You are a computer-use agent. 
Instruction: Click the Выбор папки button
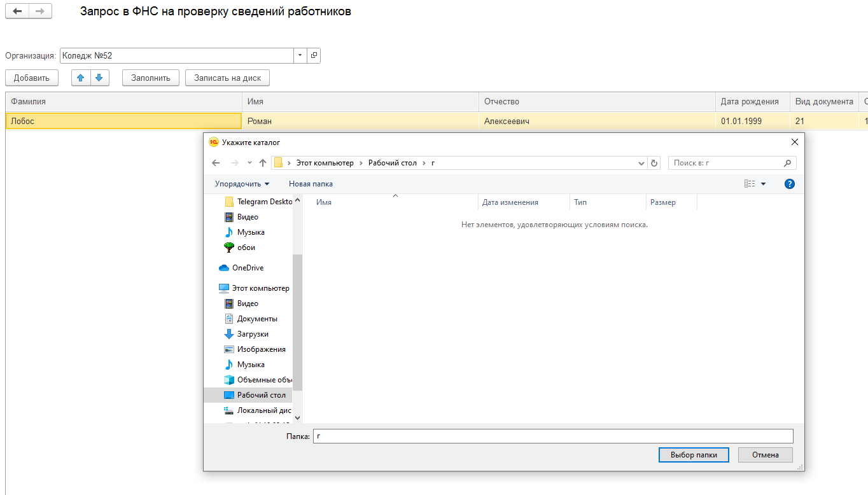click(694, 455)
